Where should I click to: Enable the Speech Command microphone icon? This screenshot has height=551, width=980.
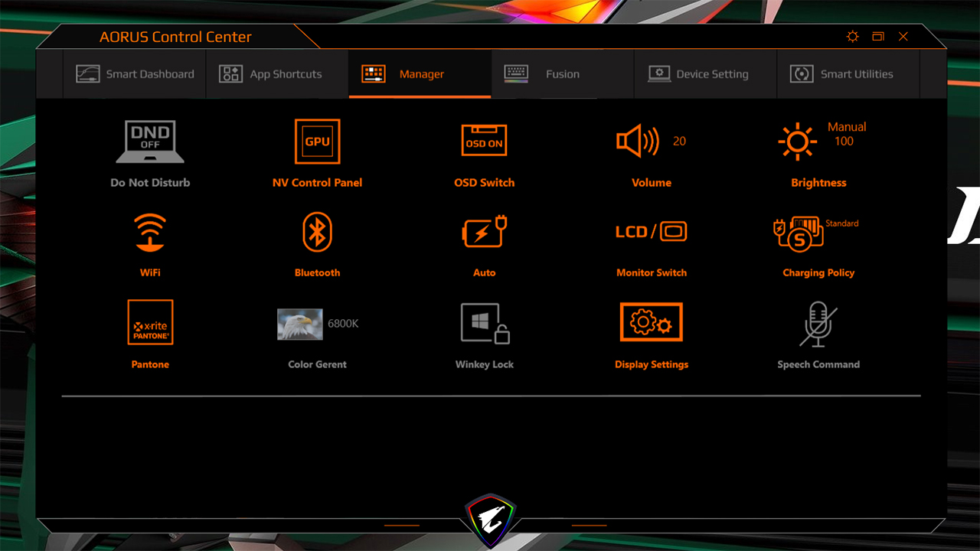[818, 323]
